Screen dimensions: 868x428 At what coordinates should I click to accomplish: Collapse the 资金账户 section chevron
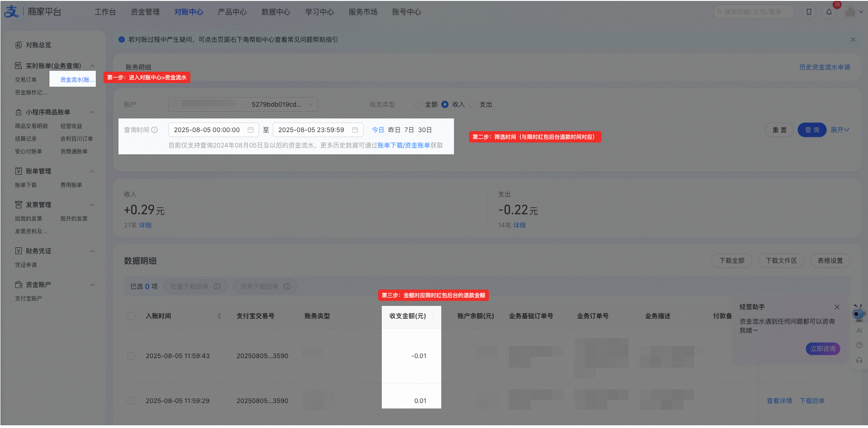92,285
